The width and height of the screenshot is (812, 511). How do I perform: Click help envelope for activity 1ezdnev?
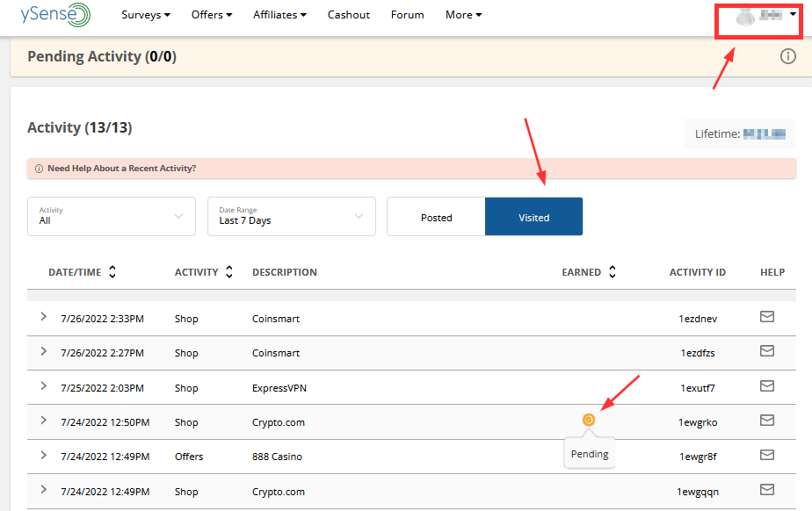[767, 317]
